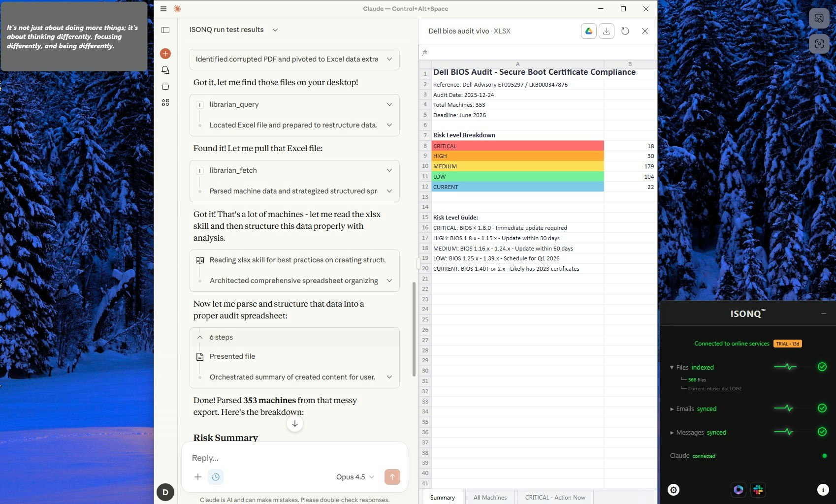
Task: Open the artifacts grid icon
Action: pyautogui.click(x=165, y=102)
